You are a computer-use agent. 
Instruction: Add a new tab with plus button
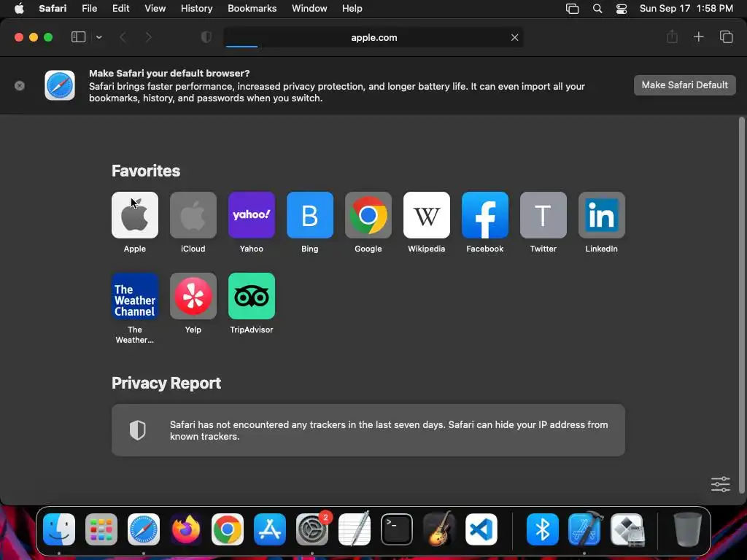click(698, 36)
